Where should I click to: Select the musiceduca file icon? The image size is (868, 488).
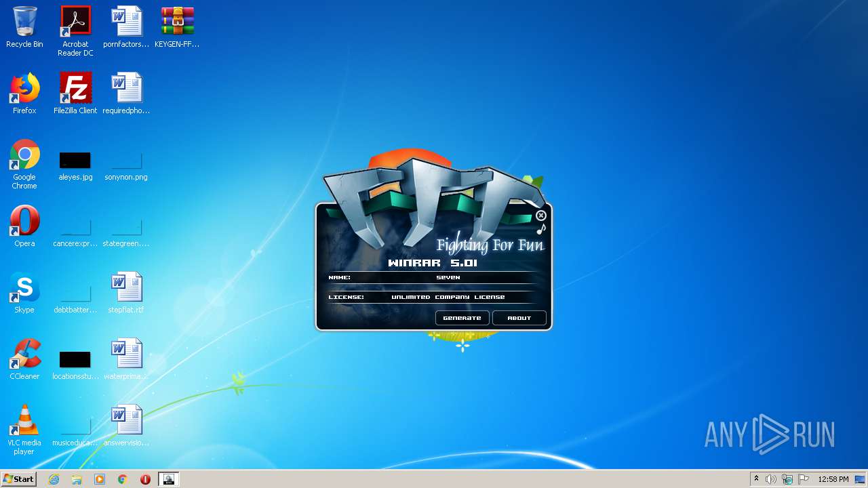(x=75, y=432)
